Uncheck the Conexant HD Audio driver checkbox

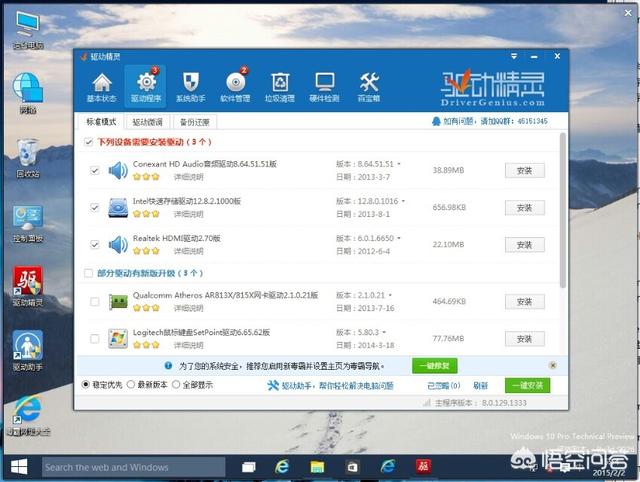coord(95,170)
